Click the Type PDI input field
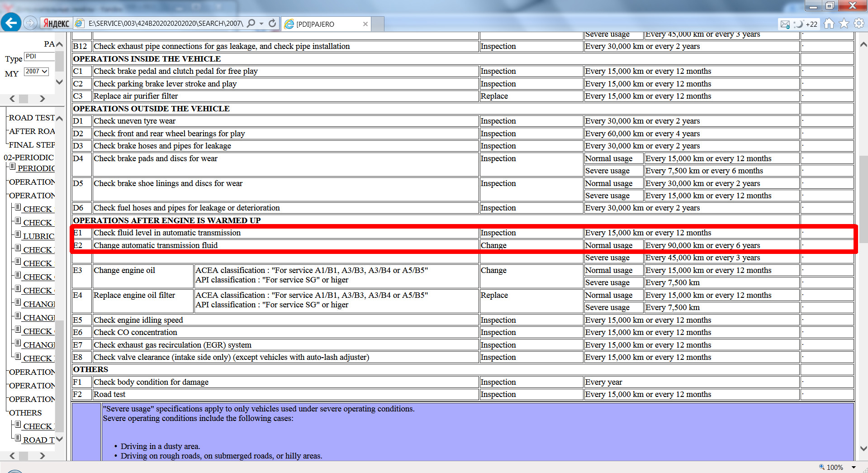 tap(39, 57)
